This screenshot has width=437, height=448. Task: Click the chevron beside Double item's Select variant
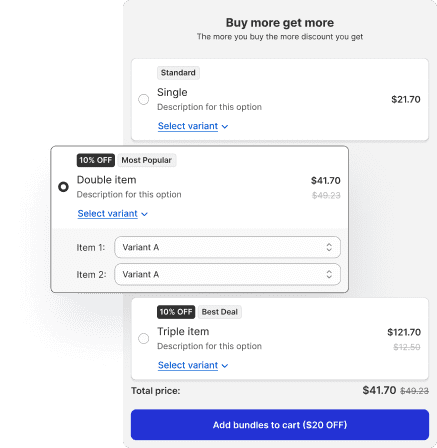tap(144, 214)
